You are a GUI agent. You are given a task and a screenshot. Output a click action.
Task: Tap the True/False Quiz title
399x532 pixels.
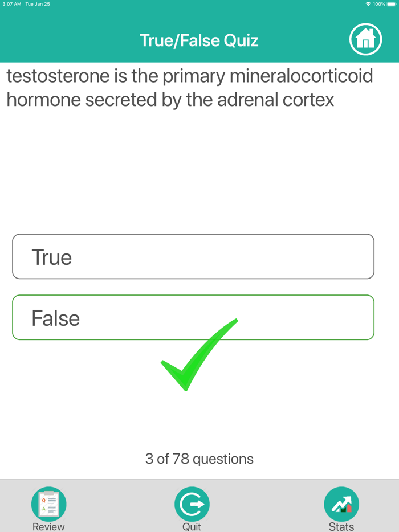(199, 40)
